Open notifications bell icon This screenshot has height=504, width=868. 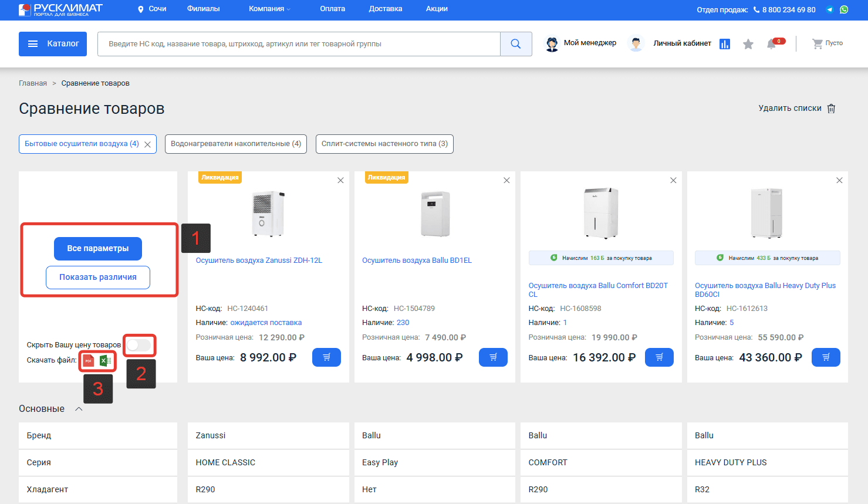coord(772,44)
